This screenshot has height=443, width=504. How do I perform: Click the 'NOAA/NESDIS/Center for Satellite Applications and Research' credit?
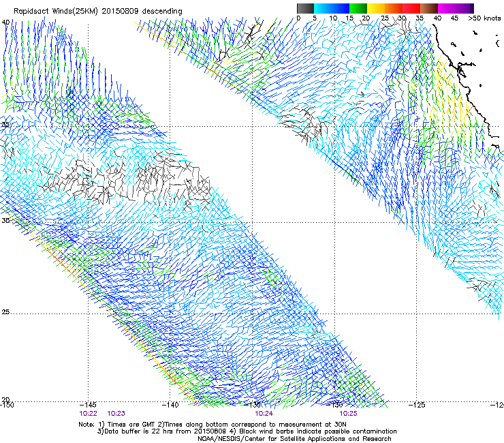(x=294, y=439)
